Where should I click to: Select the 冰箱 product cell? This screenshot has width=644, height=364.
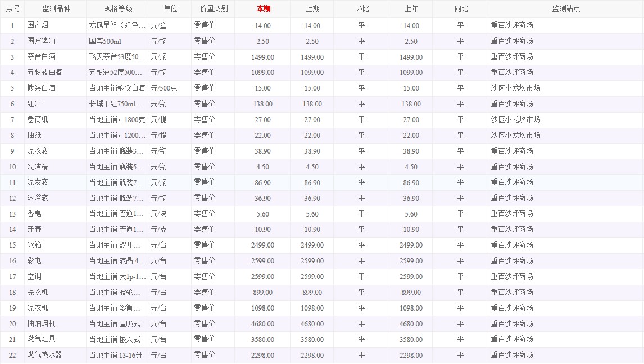click(x=56, y=245)
